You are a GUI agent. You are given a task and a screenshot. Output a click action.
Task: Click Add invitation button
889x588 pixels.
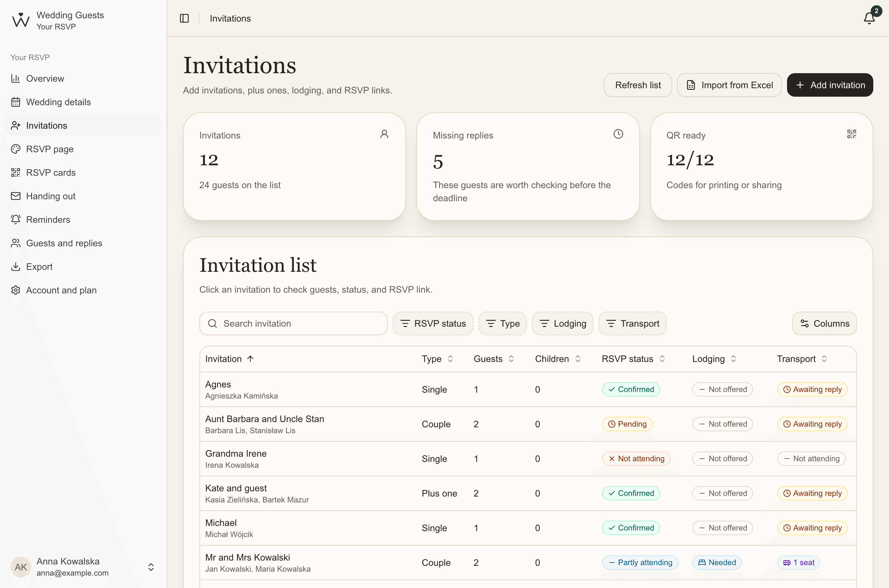tap(830, 85)
